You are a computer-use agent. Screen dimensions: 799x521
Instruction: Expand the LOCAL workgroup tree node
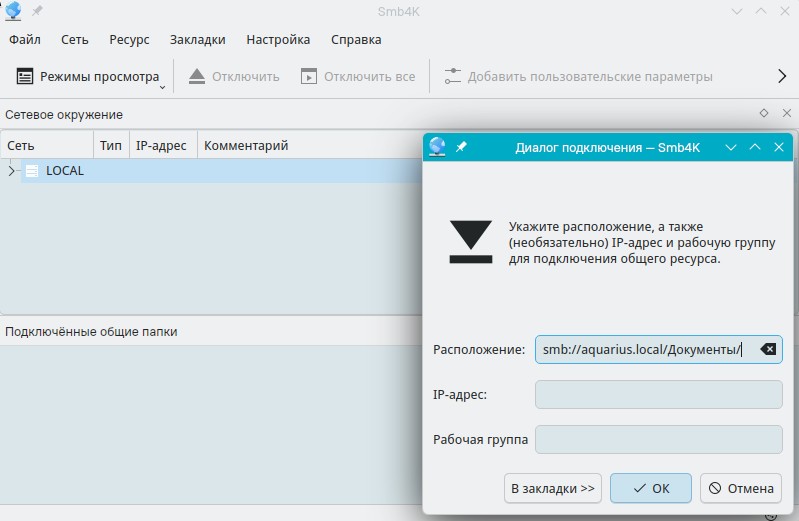pyautogui.click(x=11, y=171)
